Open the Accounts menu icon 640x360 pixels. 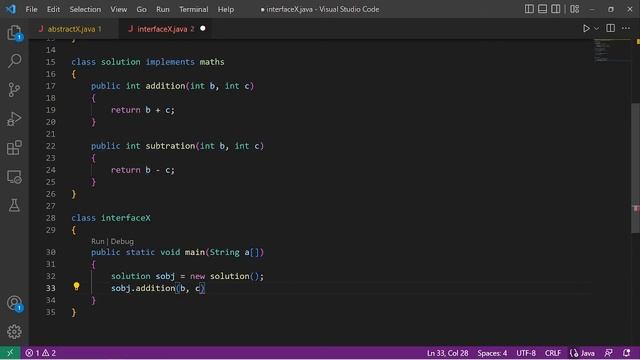14,303
